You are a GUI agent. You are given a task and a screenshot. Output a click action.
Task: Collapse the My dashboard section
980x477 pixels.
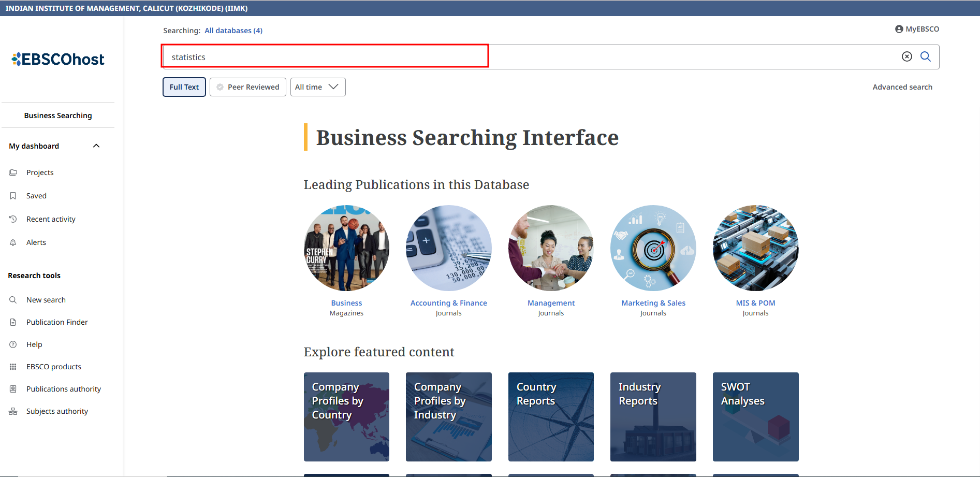tap(96, 146)
